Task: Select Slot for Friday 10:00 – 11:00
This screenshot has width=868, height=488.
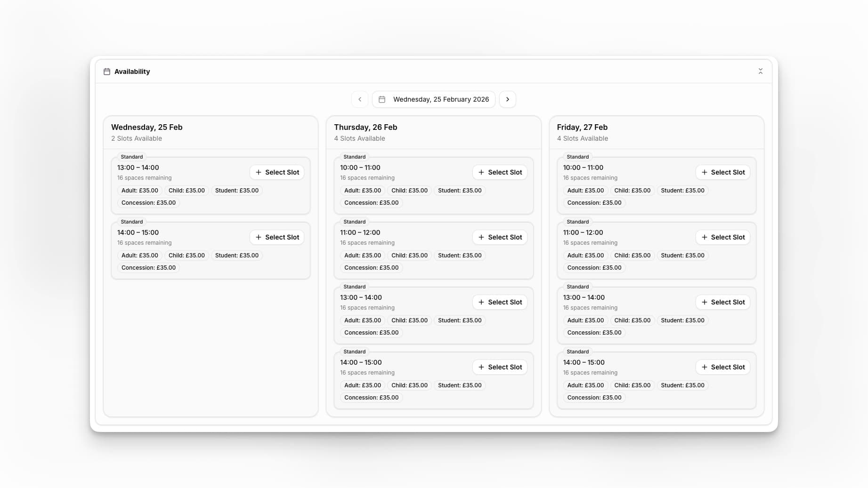Action: [x=723, y=172]
